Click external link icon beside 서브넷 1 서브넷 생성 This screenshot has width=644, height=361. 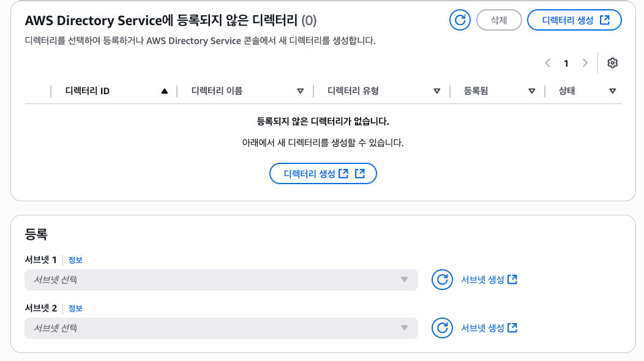[512, 279]
